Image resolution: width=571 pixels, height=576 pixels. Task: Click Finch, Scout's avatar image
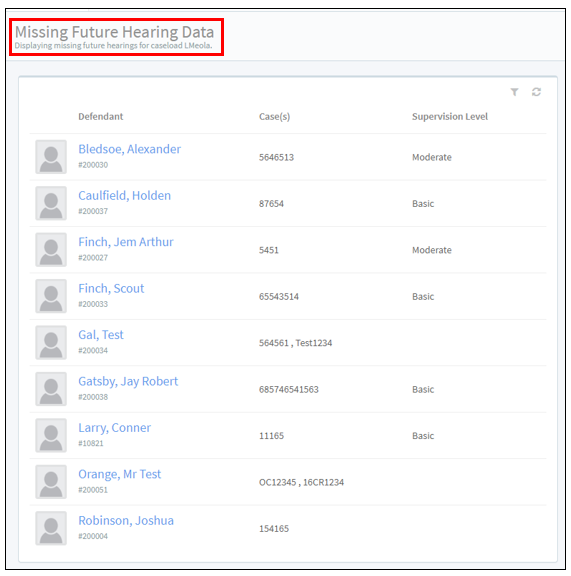(51, 296)
